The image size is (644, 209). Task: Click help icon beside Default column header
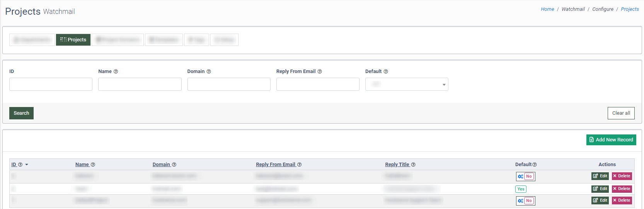(535, 165)
